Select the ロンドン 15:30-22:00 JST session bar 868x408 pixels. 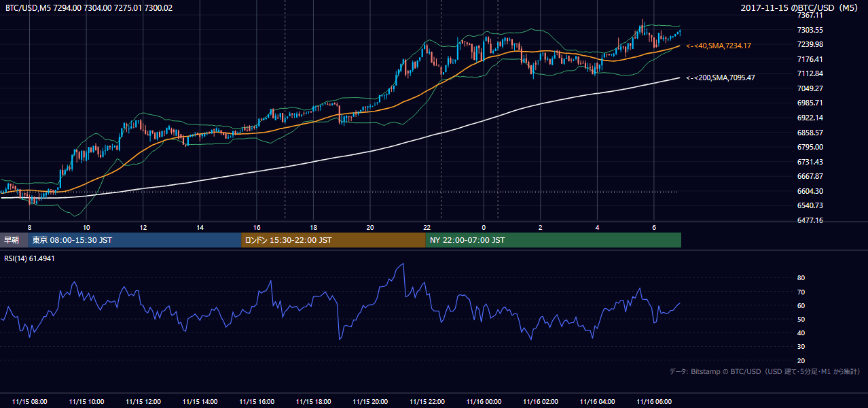pyautogui.click(x=333, y=240)
